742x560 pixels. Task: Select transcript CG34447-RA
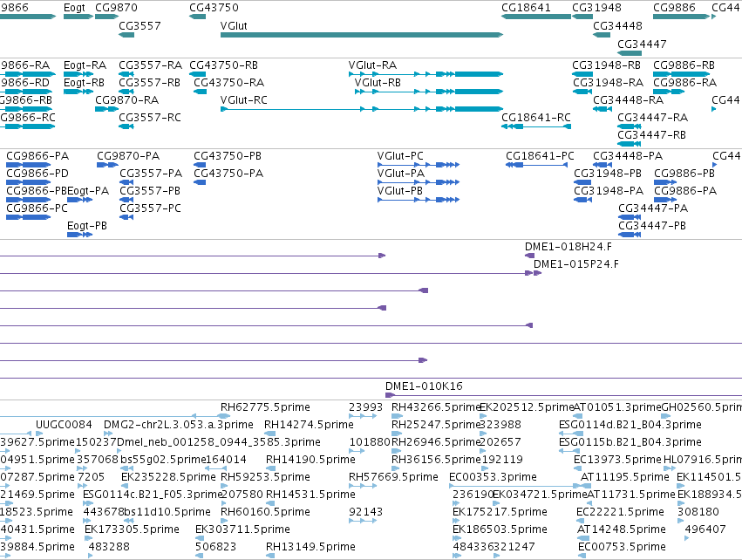click(630, 126)
